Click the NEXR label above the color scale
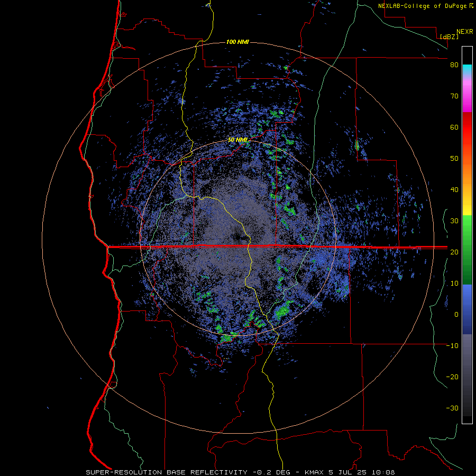 click(x=465, y=32)
